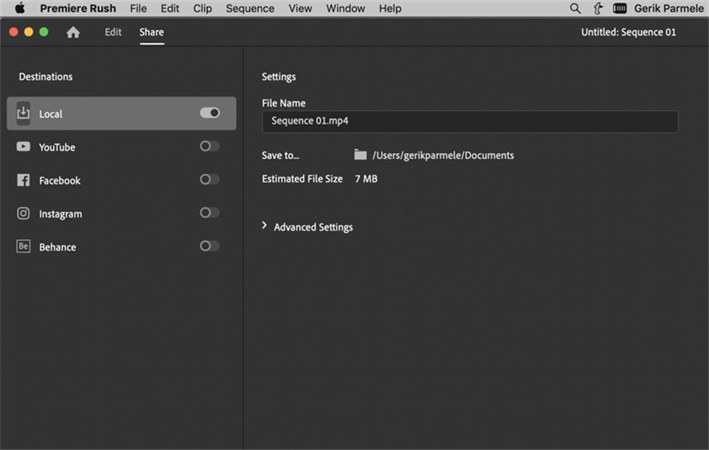Click the Home icon in the title bar

tap(73, 32)
